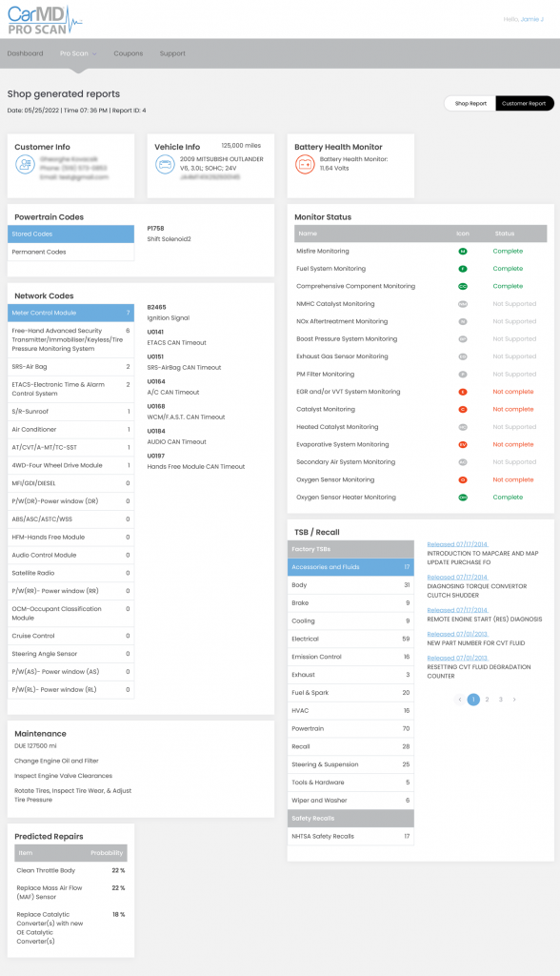Go to the previous TSB page arrow
The image size is (560, 976).
click(x=460, y=700)
